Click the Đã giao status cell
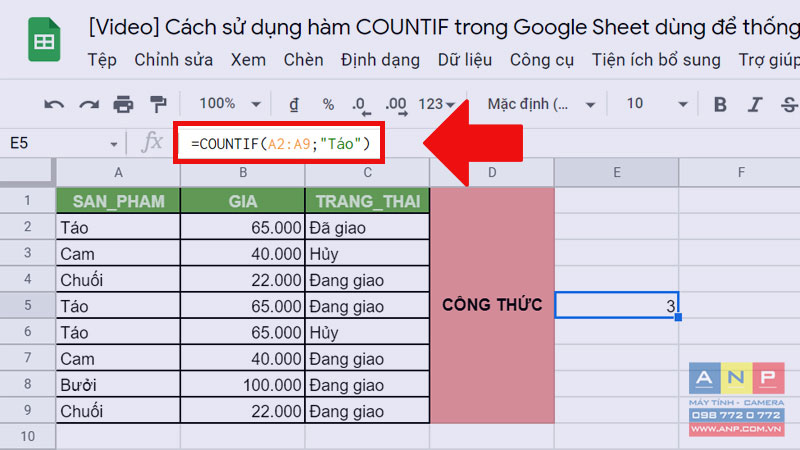Screen dimensions: 800x450 click(367, 227)
